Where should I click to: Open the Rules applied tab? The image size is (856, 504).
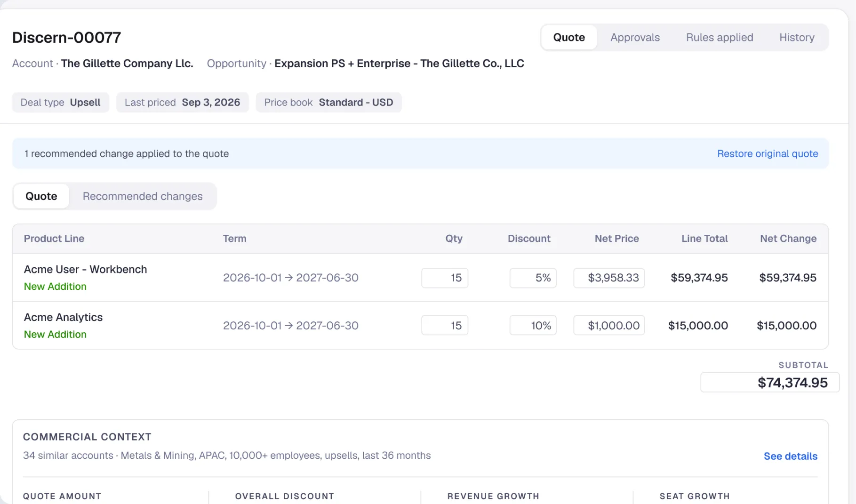coord(719,37)
